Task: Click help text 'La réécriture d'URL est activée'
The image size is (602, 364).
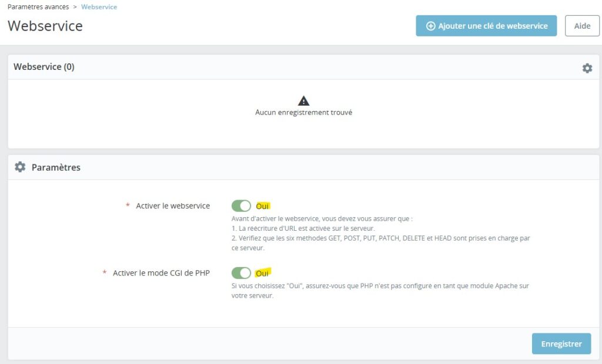Action: 303,228
